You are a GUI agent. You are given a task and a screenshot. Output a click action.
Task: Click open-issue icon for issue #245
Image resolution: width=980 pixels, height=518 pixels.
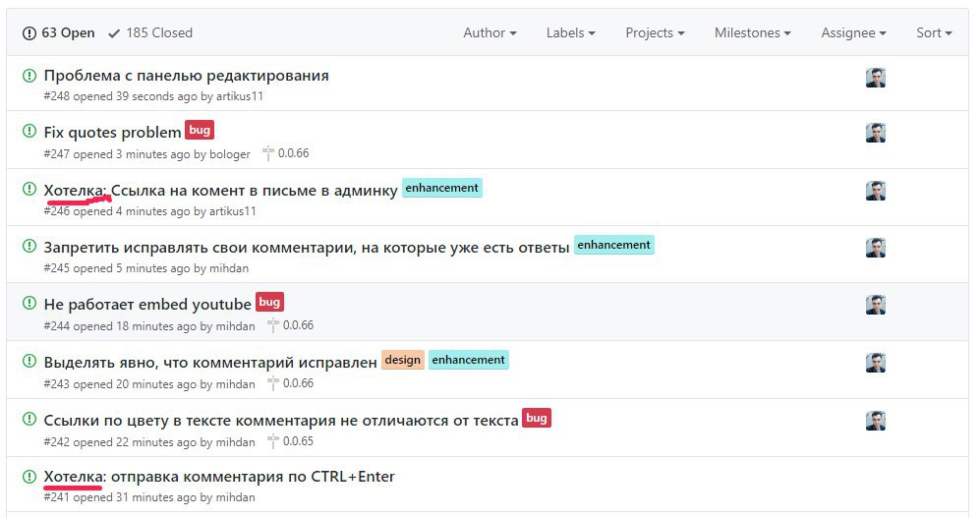pyautogui.click(x=29, y=246)
